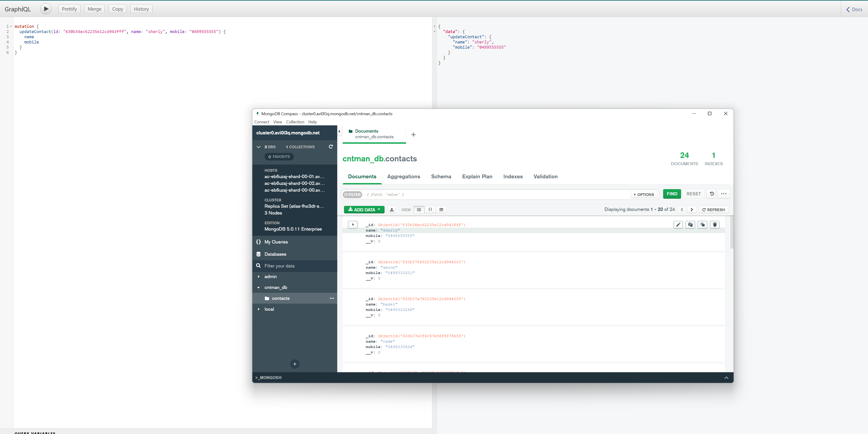Export the collection with the download icon
The image size is (868, 434).
pos(392,210)
